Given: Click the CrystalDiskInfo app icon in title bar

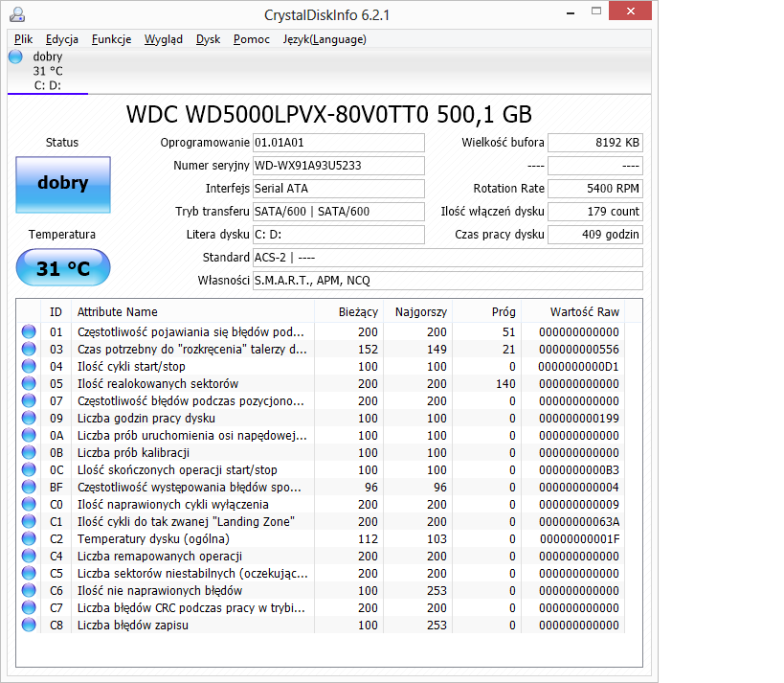Looking at the screenshot, I should point(17,14).
